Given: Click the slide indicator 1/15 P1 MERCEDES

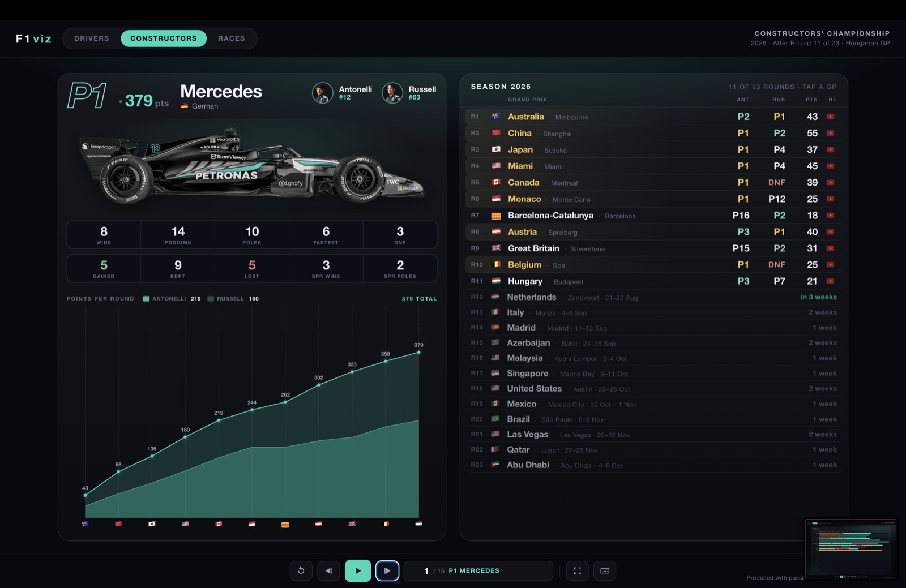Looking at the screenshot, I should tap(478, 570).
